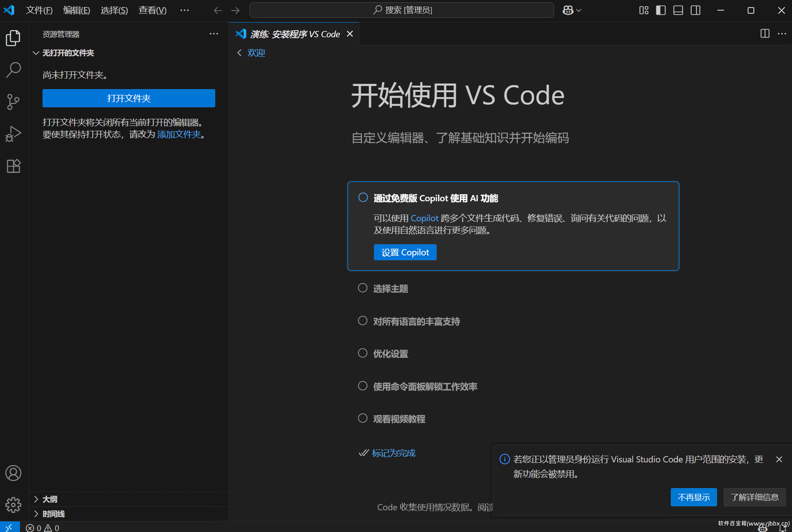Toggle the primary side bar icon
This screenshot has height=532, width=792.
pos(661,10)
